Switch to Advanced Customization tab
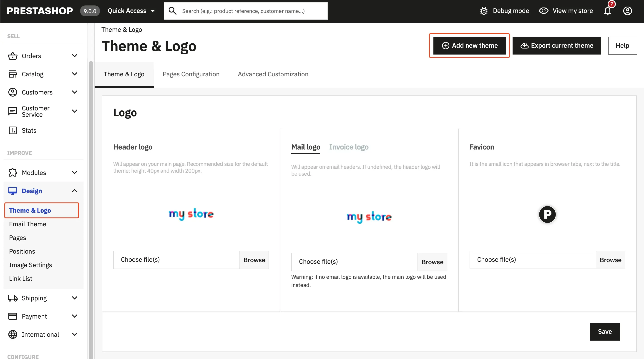This screenshot has height=359, width=644. pos(273,74)
